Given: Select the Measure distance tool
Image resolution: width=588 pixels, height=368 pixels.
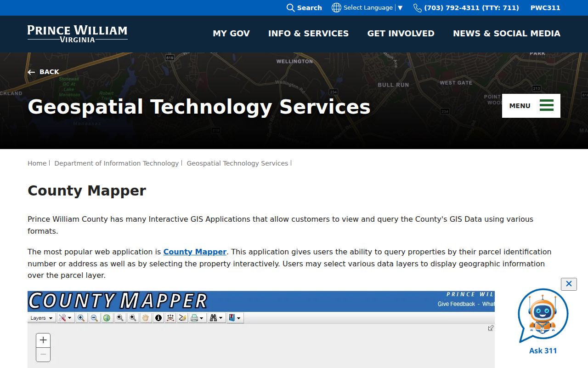Looking at the screenshot, I should 170,318.
